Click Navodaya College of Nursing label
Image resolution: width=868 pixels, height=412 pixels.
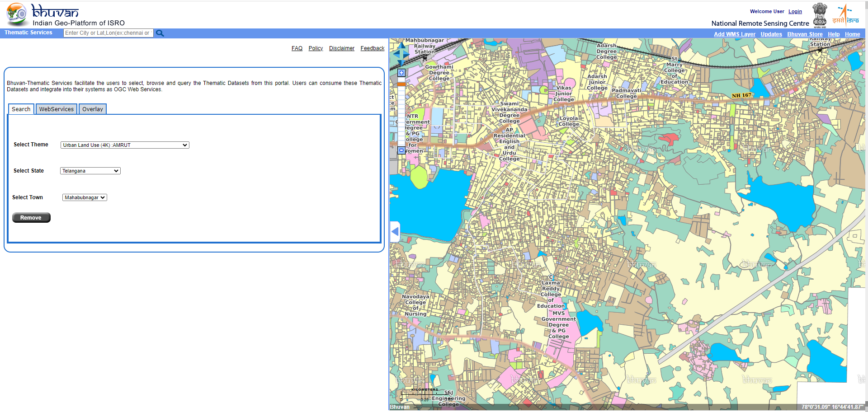415,305
